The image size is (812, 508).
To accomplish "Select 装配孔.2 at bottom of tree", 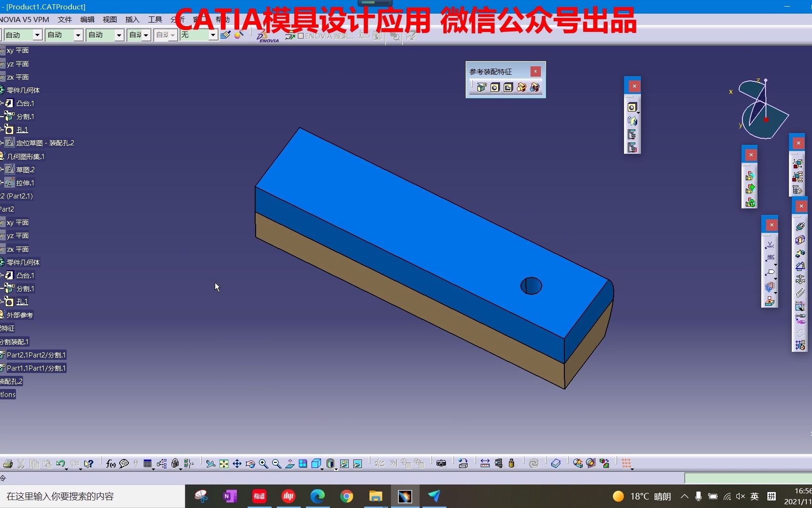I will [11, 381].
